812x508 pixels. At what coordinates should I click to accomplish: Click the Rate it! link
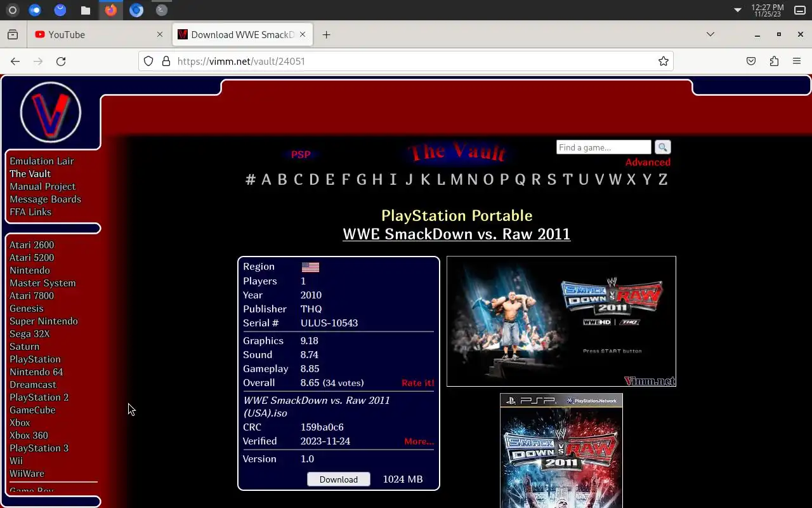[x=418, y=383]
